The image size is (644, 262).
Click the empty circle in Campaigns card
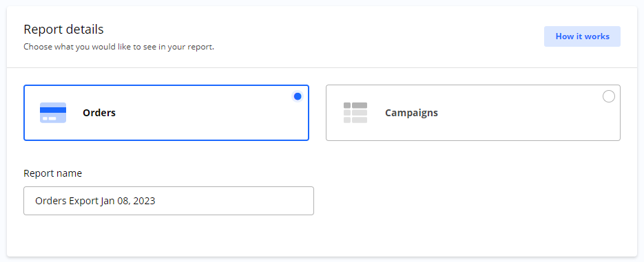tap(609, 96)
